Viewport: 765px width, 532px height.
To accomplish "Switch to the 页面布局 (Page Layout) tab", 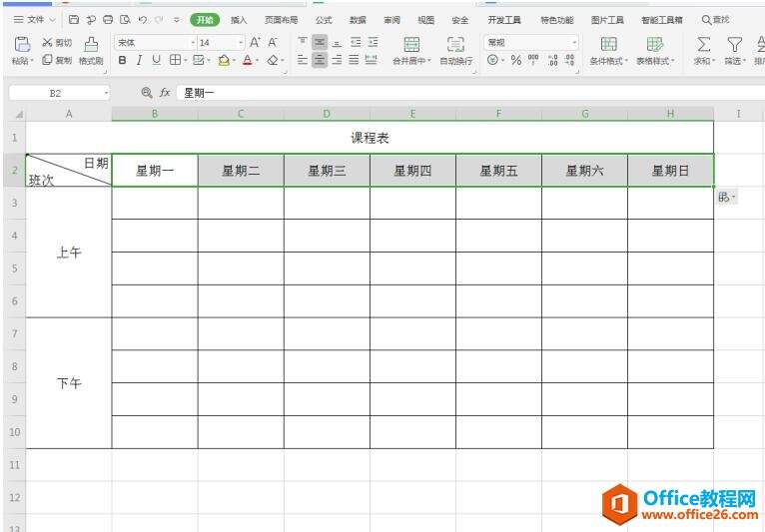I will click(x=281, y=20).
